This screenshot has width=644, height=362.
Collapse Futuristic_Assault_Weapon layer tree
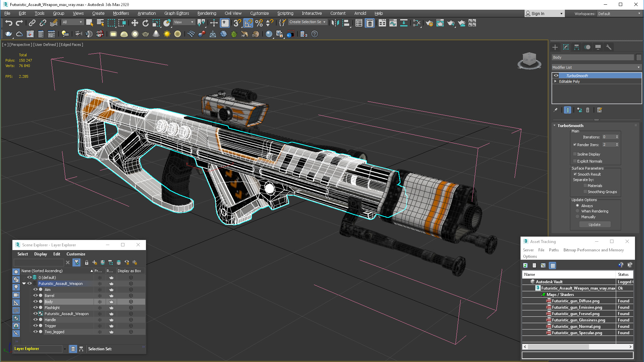[x=24, y=284]
